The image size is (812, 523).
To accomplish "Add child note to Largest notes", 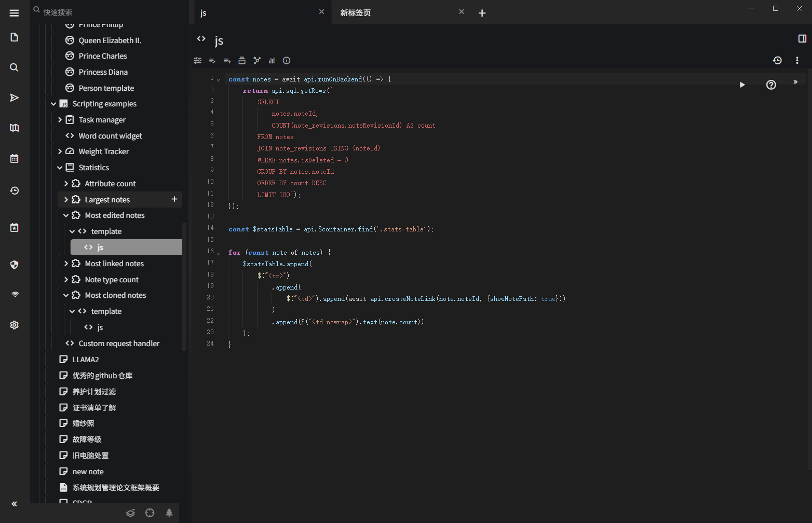I will pyautogui.click(x=174, y=199).
